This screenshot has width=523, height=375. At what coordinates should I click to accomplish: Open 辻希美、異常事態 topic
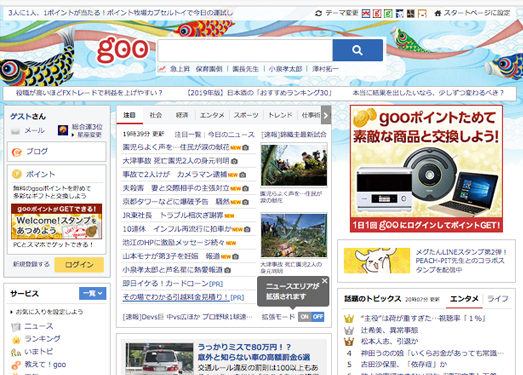click(x=389, y=330)
